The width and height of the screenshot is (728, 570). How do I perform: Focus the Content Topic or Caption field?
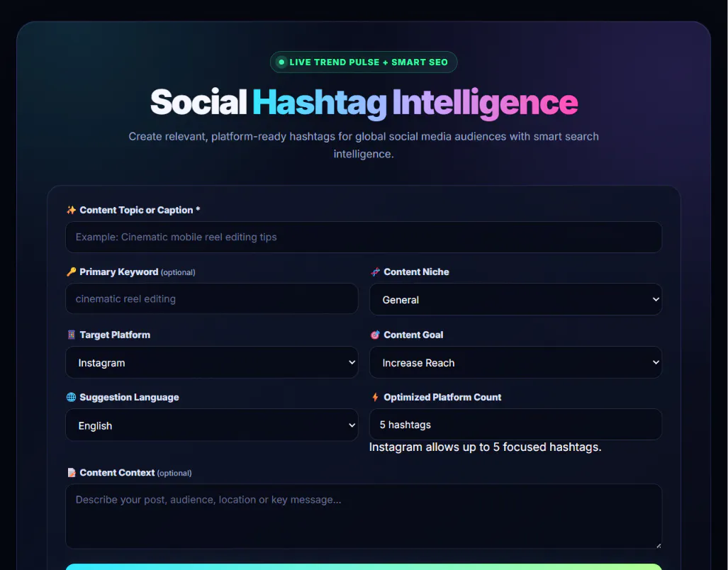(x=364, y=238)
